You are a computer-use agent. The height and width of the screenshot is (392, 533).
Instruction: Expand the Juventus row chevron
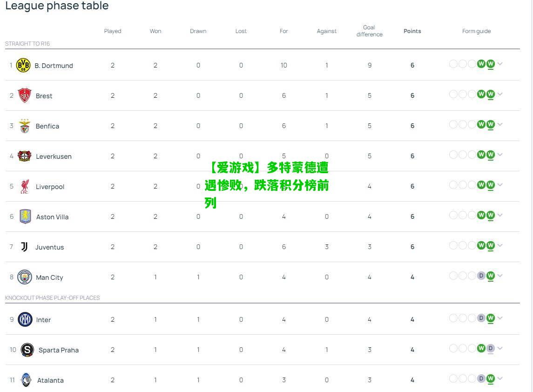tap(500, 245)
